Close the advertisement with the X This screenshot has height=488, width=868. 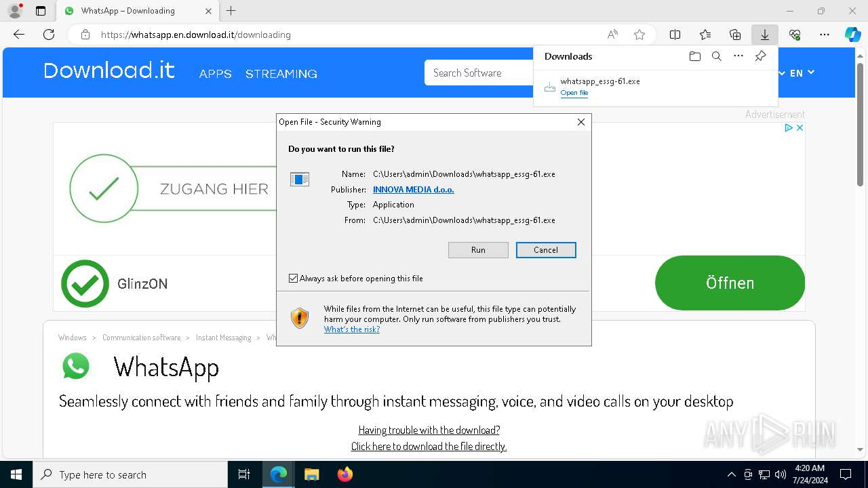(x=800, y=127)
